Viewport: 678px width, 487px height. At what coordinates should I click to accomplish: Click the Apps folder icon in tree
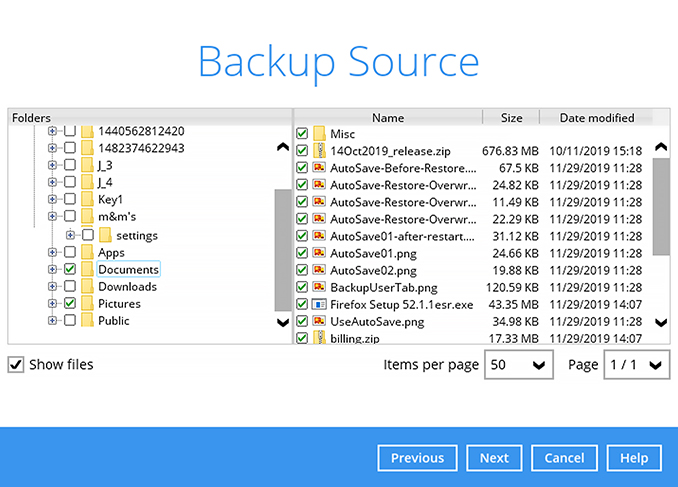point(87,252)
